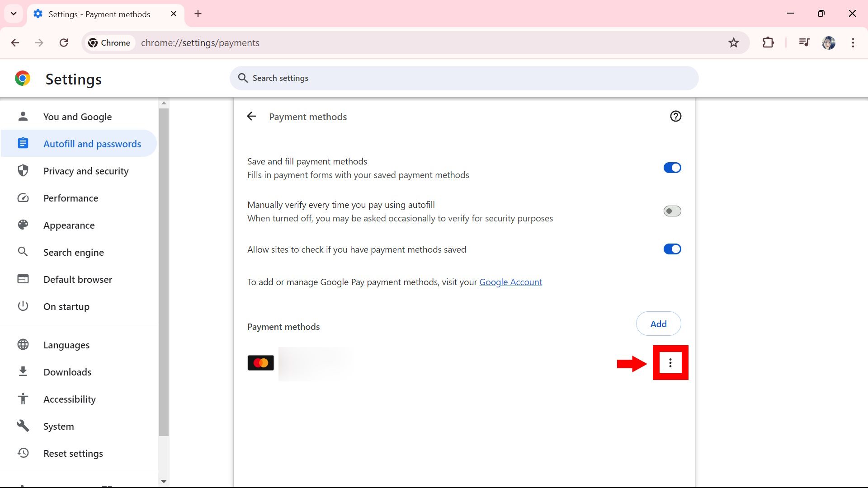868x488 pixels.
Task: Open On startup settings
Action: (x=79, y=306)
